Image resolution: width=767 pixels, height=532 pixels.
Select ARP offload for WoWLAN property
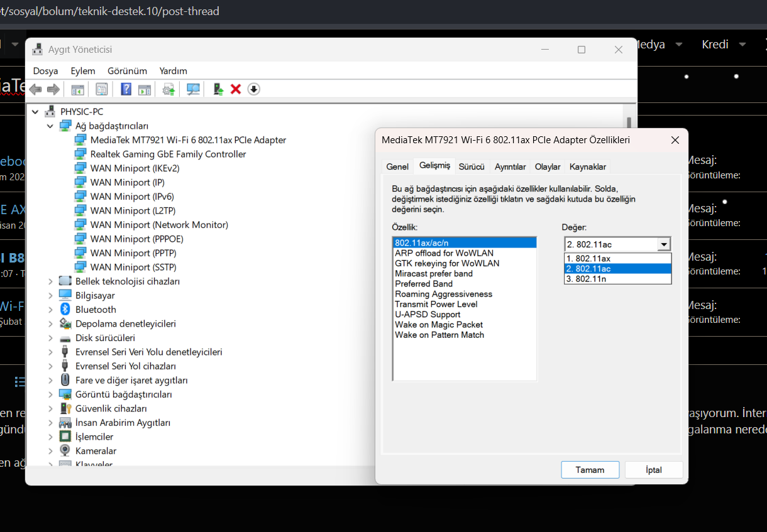click(x=444, y=253)
